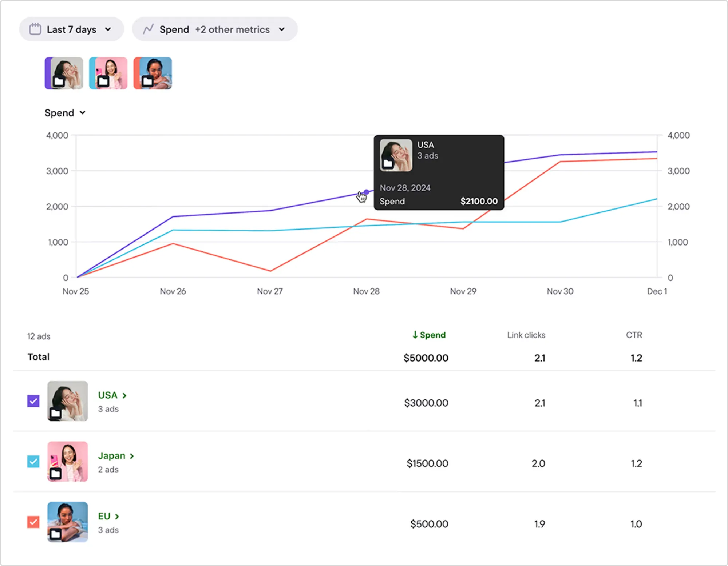
Task: Uncheck the red EU checkbox
Action: [33, 522]
